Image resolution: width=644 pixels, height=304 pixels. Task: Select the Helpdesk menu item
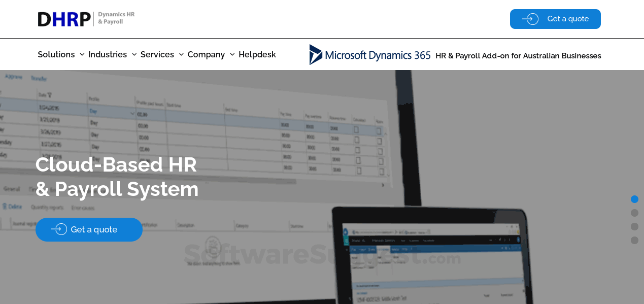click(x=257, y=54)
